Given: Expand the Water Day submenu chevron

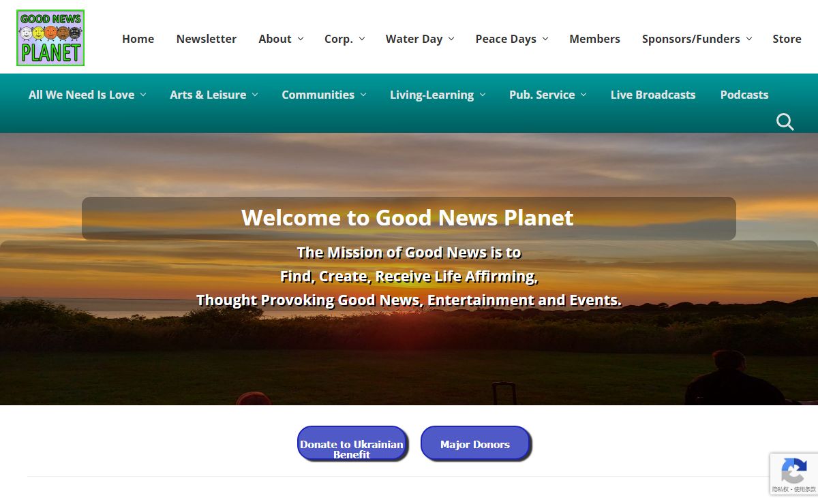Looking at the screenshot, I should click(x=451, y=39).
